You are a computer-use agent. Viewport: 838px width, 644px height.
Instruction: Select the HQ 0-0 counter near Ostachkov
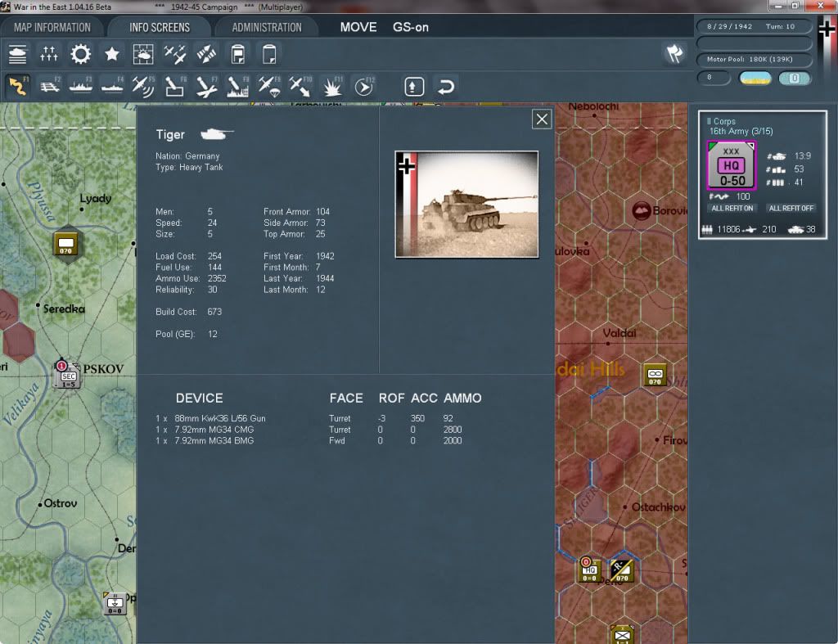click(589, 570)
